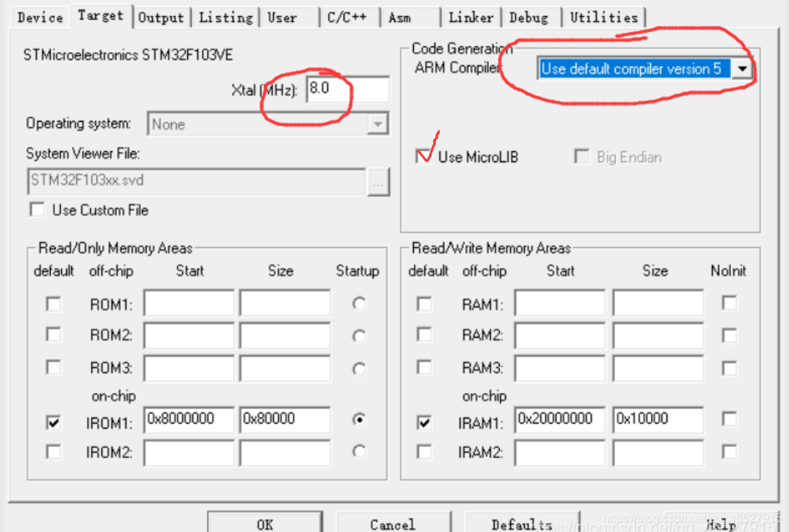Enable the Use Custom File checkbox
The width and height of the screenshot is (789, 532).
click(x=37, y=209)
